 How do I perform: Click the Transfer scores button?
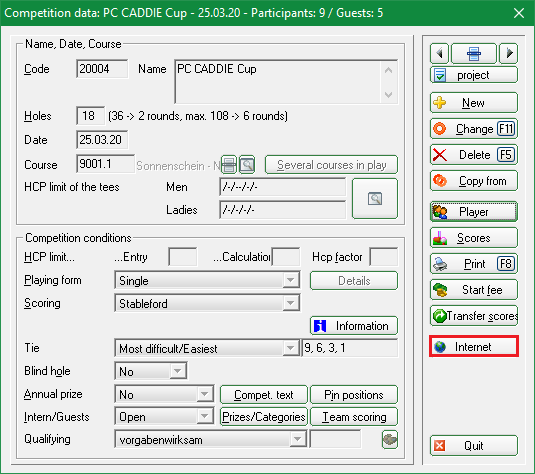pyautogui.click(x=474, y=316)
